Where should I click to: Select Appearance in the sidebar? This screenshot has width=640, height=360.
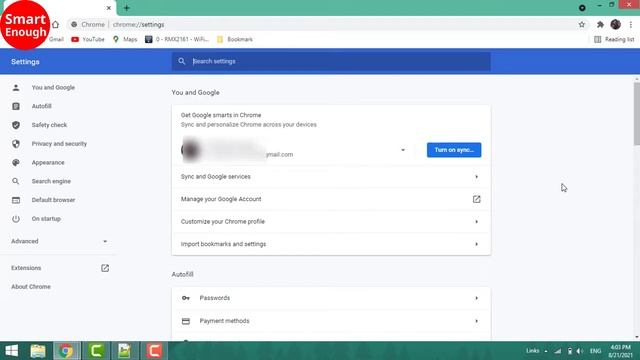(x=48, y=162)
